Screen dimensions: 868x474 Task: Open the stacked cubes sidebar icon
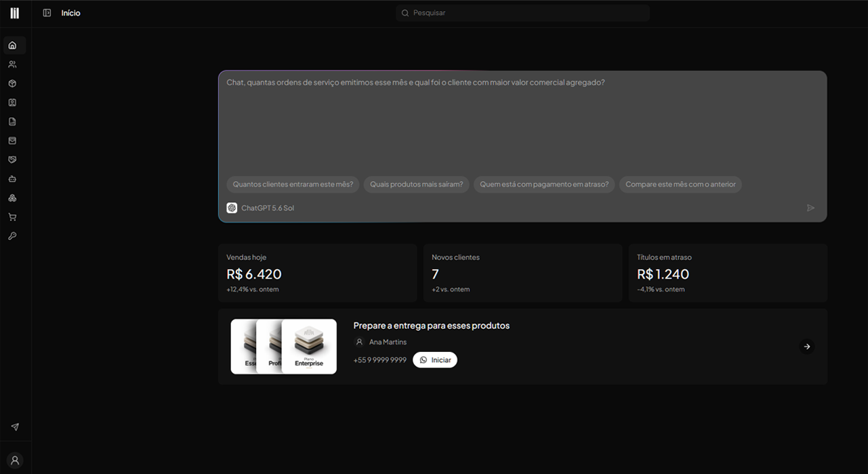pyautogui.click(x=12, y=198)
